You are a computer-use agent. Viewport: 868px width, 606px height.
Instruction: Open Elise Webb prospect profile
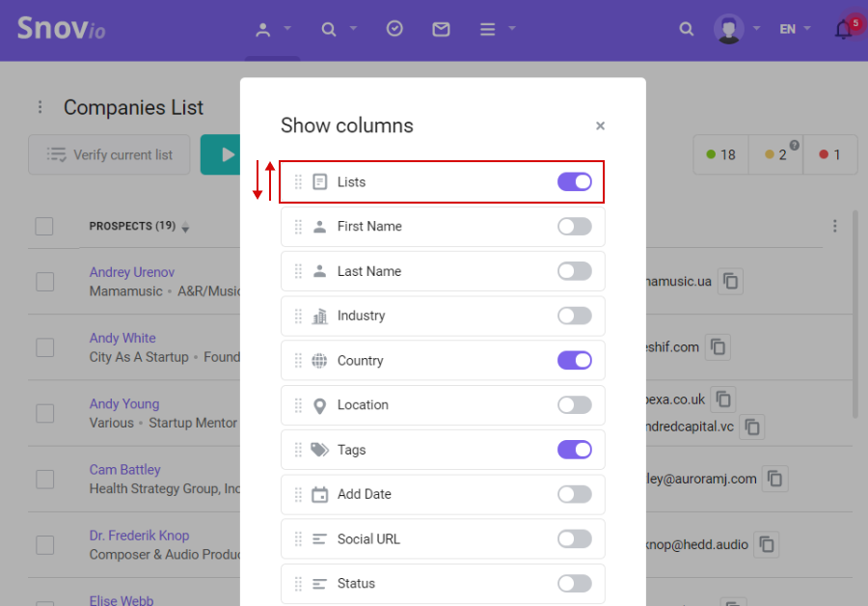click(x=122, y=600)
